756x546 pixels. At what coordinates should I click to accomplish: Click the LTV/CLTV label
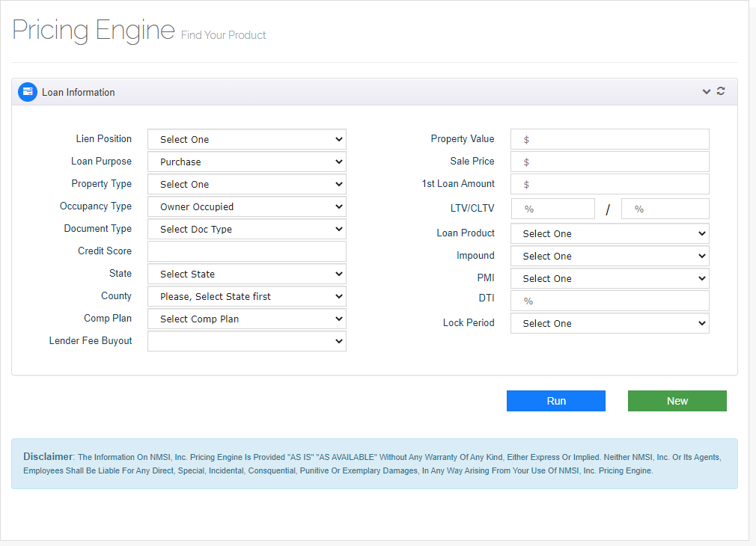[472, 208]
